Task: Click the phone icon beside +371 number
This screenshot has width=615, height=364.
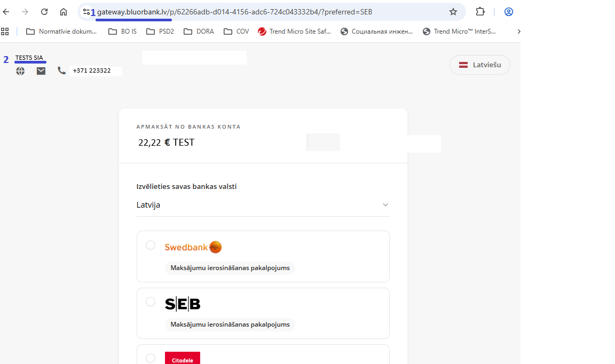Action: click(x=61, y=70)
